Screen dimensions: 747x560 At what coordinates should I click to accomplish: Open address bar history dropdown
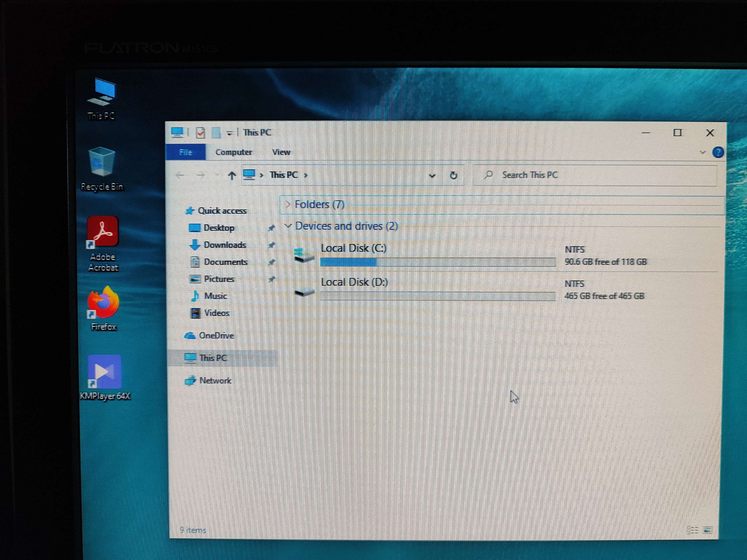[432, 176]
